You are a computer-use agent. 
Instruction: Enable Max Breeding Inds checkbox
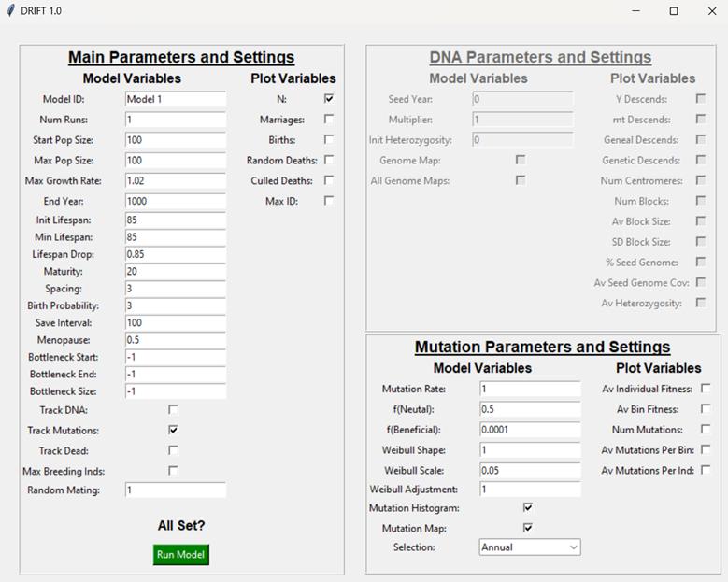pyautogui.click(x=173, y=471)
